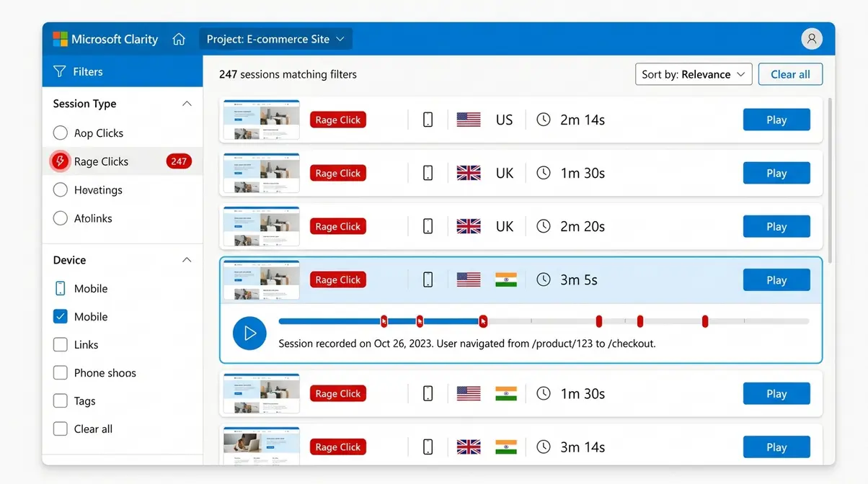Viewport: 868px width, 484px height.
Task: Select the Hevetings radio option
Action: coord(61,190)
